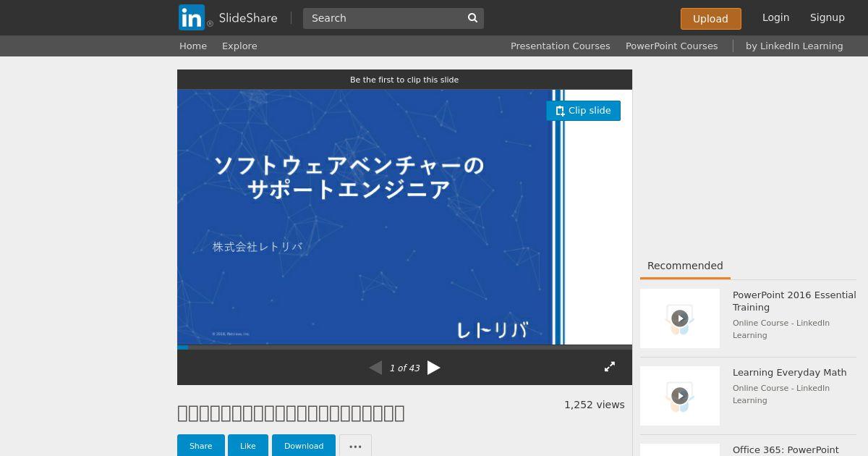
Task: Click the '1 of 43' slide counter
Action: click(x=404, y=368)
